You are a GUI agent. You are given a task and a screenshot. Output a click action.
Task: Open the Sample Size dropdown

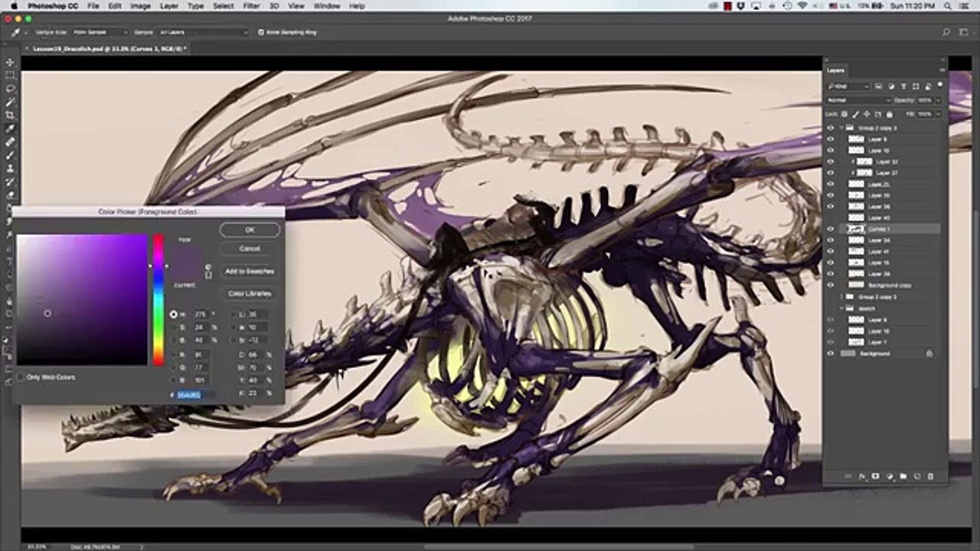tap(100, 32)
